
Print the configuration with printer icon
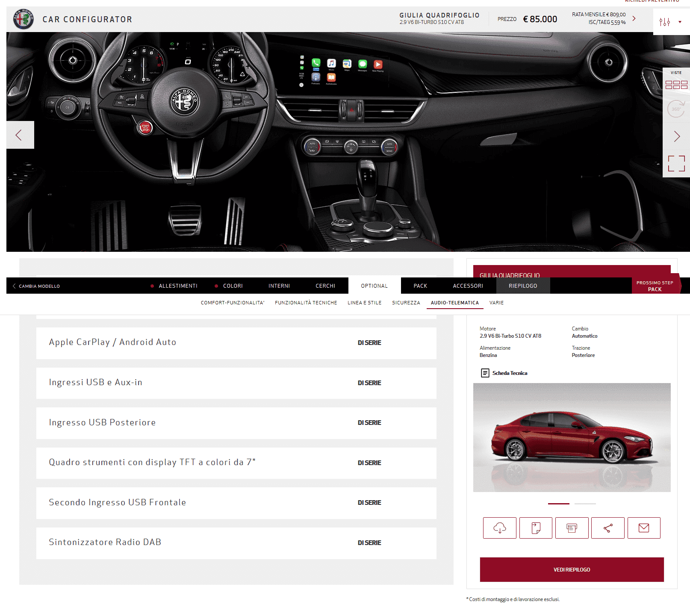tap(572, 528)
